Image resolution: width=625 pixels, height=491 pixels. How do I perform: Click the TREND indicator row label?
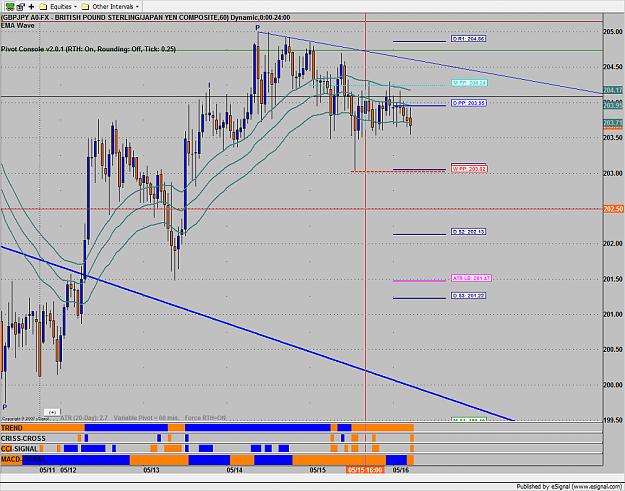coord(12,428)
